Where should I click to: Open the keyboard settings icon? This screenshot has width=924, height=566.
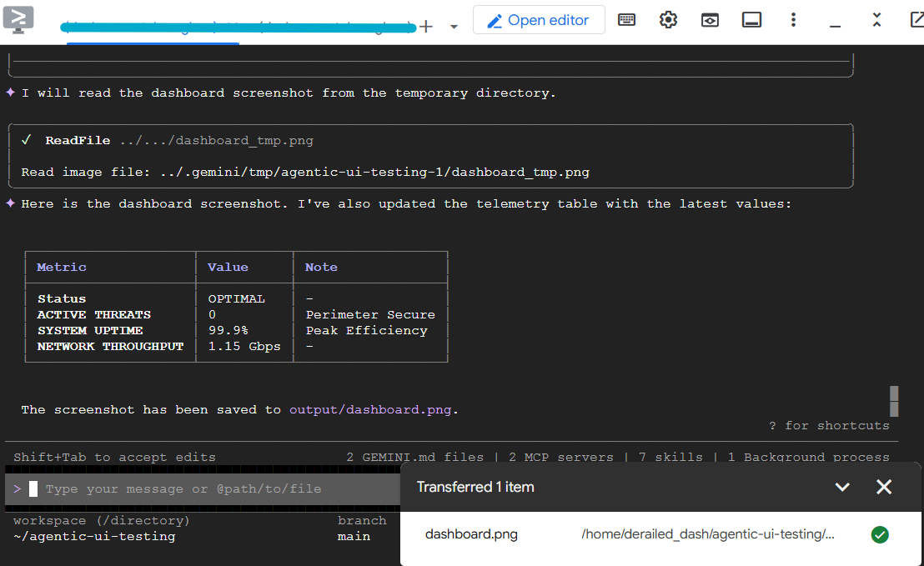coord(627,20)
